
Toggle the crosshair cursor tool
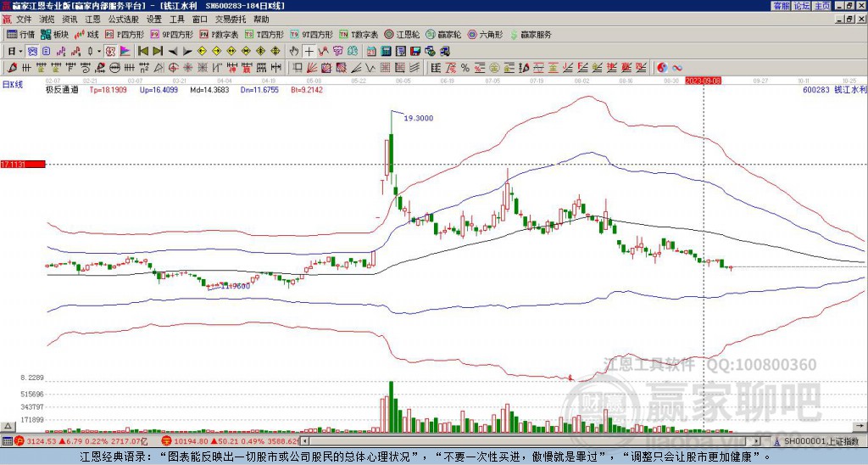coord(309,52)
